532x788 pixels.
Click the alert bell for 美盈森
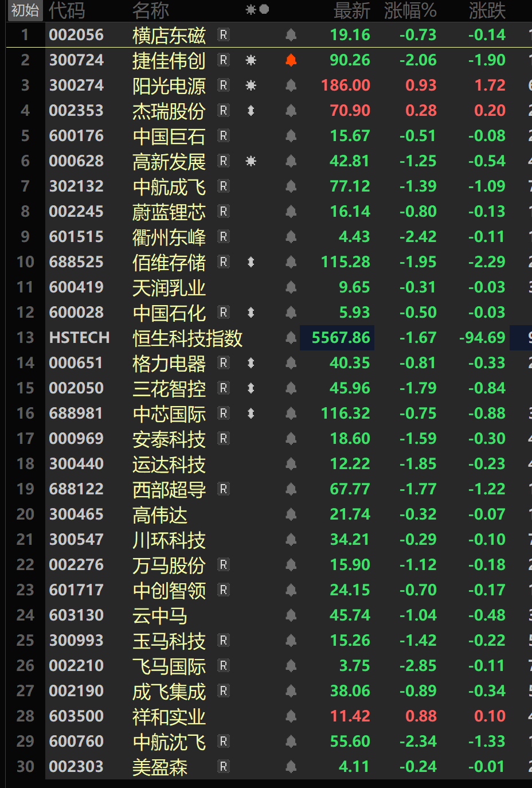point(291,767)
